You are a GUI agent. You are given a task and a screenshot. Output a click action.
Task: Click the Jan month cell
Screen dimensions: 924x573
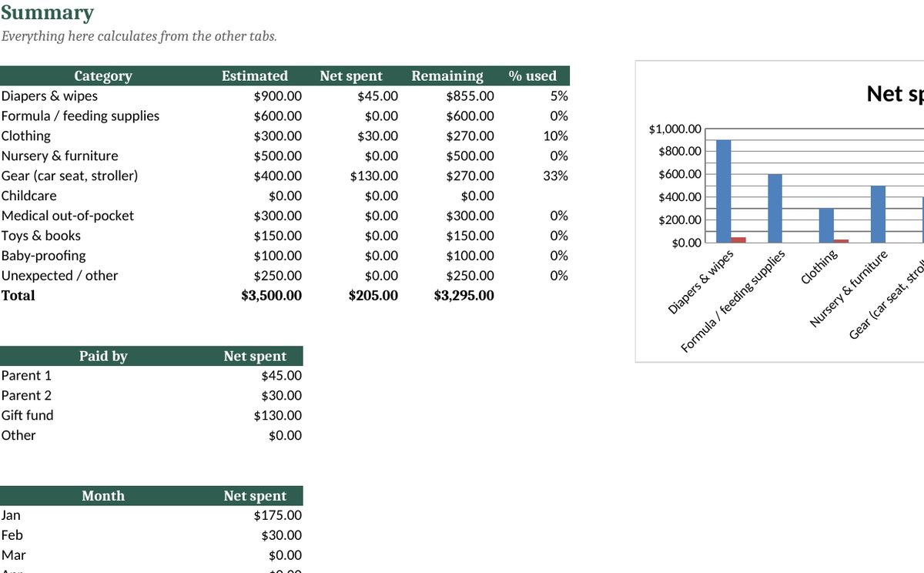(x=11, y=516)
